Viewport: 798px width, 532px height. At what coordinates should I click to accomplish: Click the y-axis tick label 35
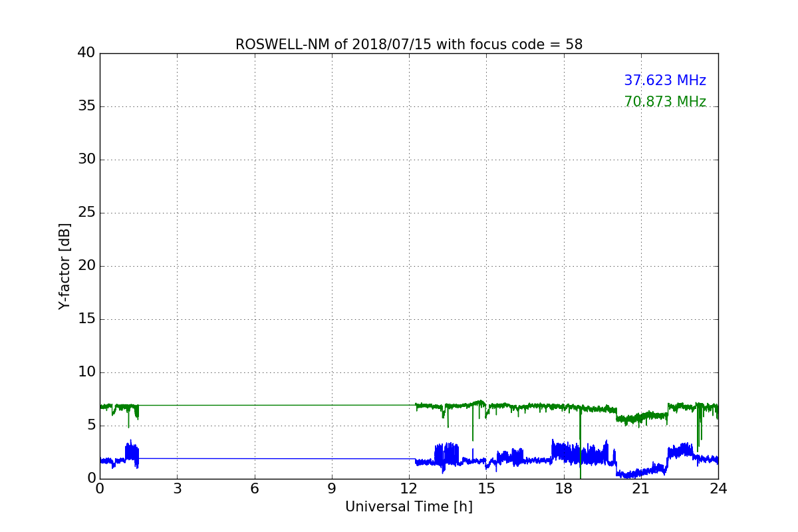[x=86, y=106]
